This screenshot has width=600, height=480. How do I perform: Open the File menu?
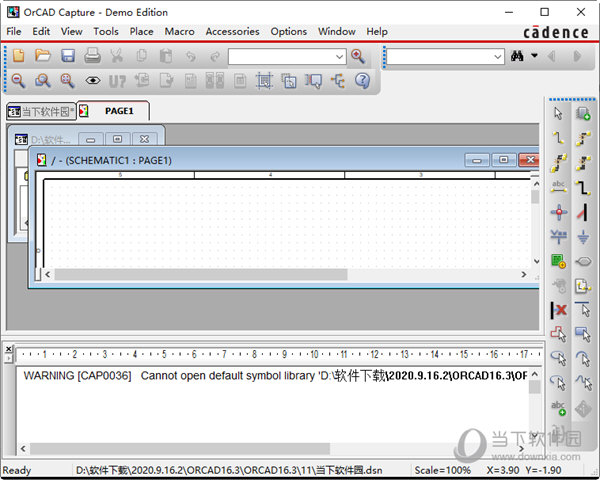[x=14, y=31]
